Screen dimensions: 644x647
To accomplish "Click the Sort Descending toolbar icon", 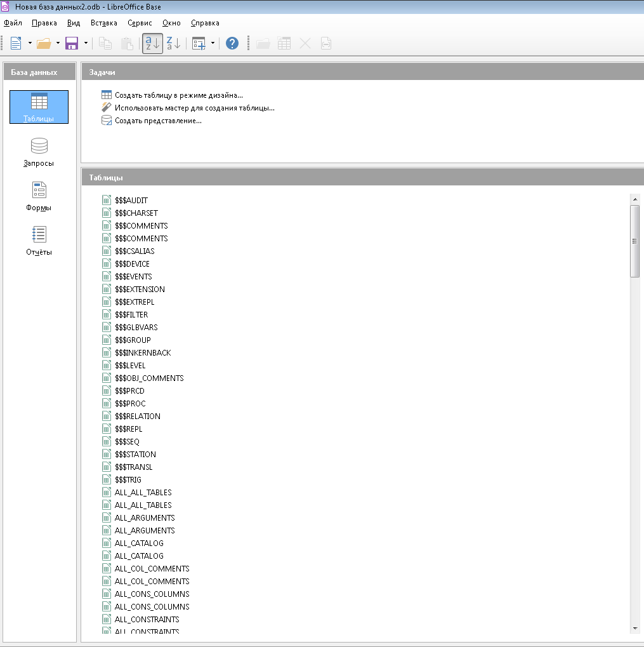I will pyautogui.click(x=173, y=43).
